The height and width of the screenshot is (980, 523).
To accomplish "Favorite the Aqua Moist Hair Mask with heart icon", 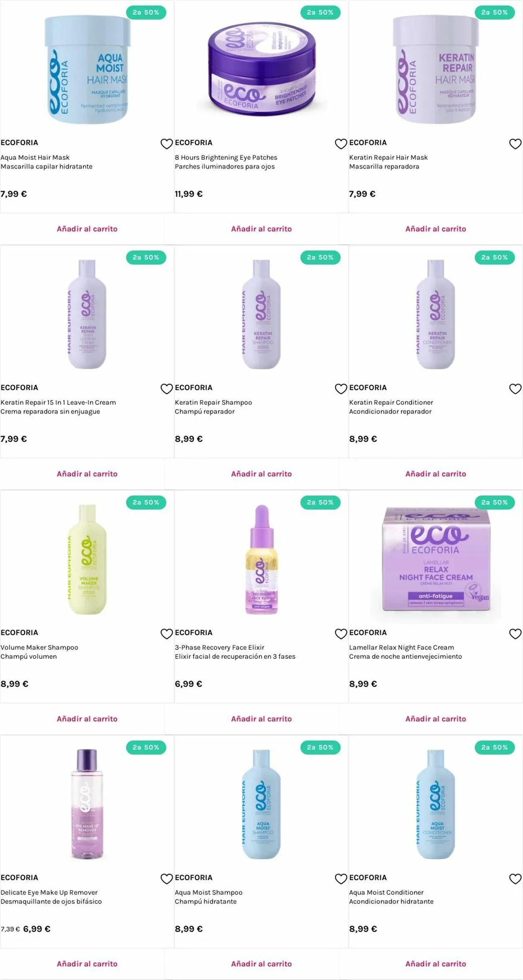I will pos(167,144).
